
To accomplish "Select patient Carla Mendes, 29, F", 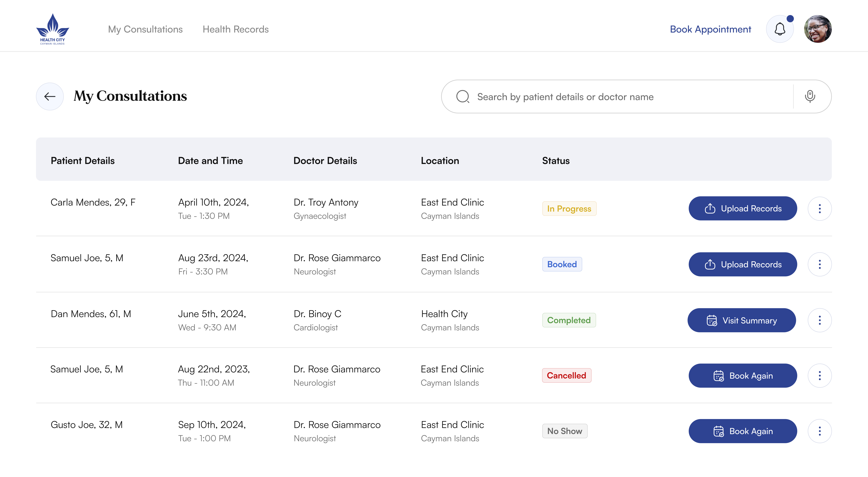I will [x=93, y=202].
